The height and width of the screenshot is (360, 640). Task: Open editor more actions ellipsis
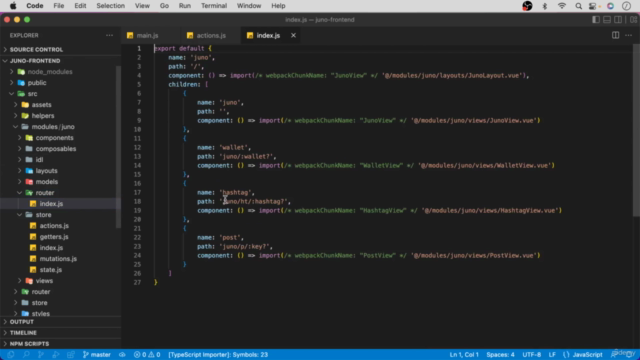[629, 36]
